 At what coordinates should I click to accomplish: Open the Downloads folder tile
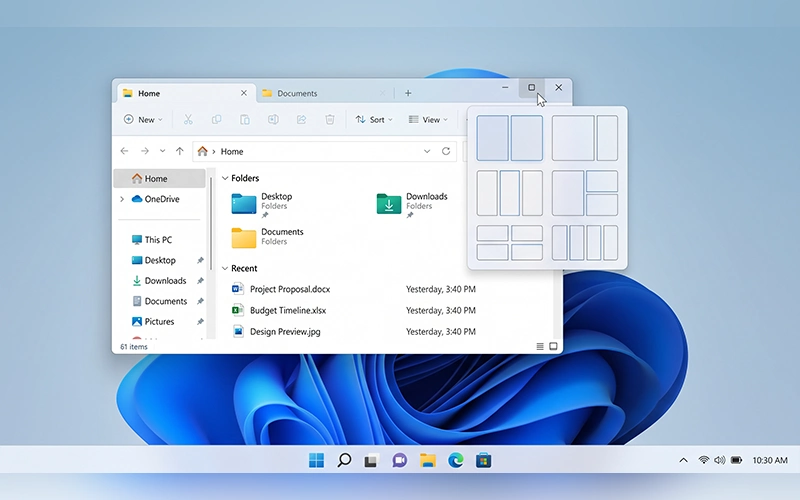pyautogui.click(x=412, y=203)
